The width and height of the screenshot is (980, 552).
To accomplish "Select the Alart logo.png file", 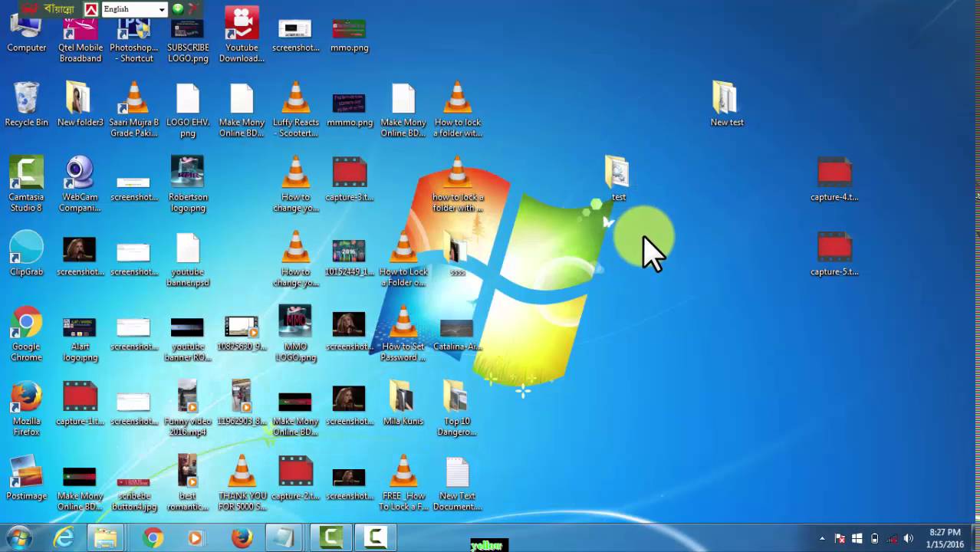I will (x=80, y=339).
